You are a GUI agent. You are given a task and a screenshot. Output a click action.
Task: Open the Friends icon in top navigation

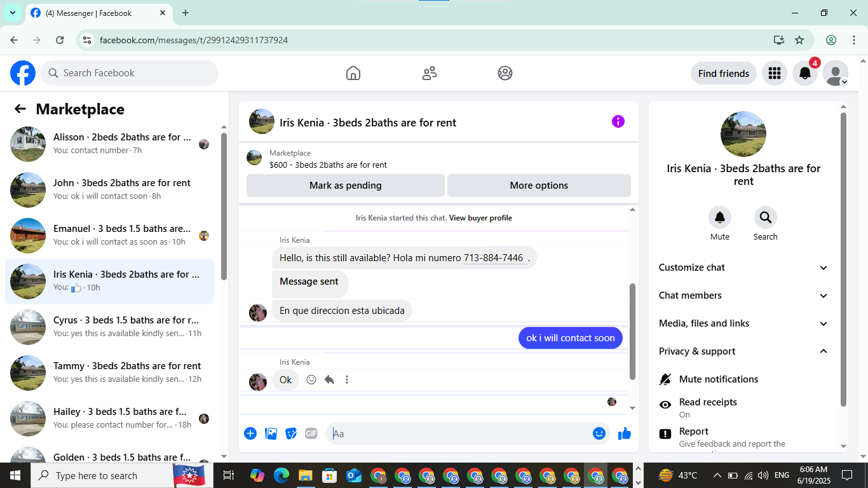[430, 73]
